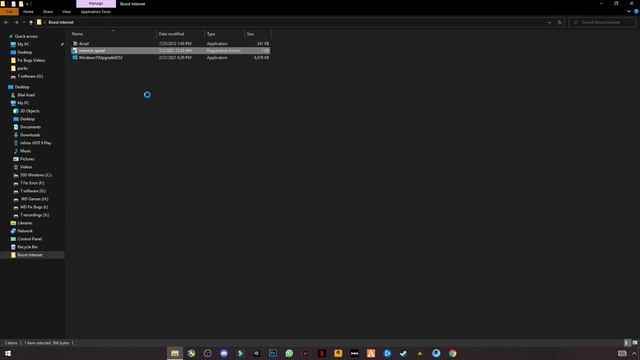Refresh the Boost Internet folder

coord(560,22)
